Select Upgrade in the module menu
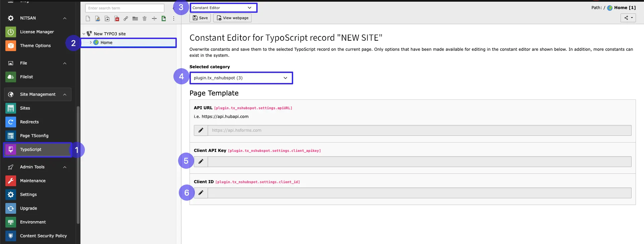 tap(29, 208)
